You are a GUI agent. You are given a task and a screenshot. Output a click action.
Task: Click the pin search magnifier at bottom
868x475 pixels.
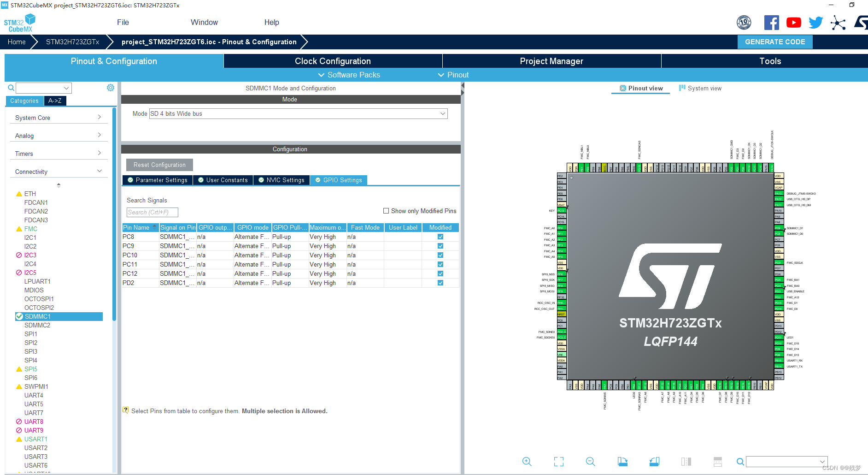tap(740, 462)
